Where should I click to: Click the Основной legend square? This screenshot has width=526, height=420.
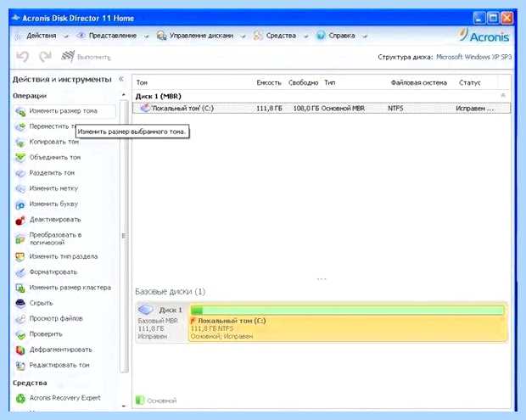click(x=139, y=400)
